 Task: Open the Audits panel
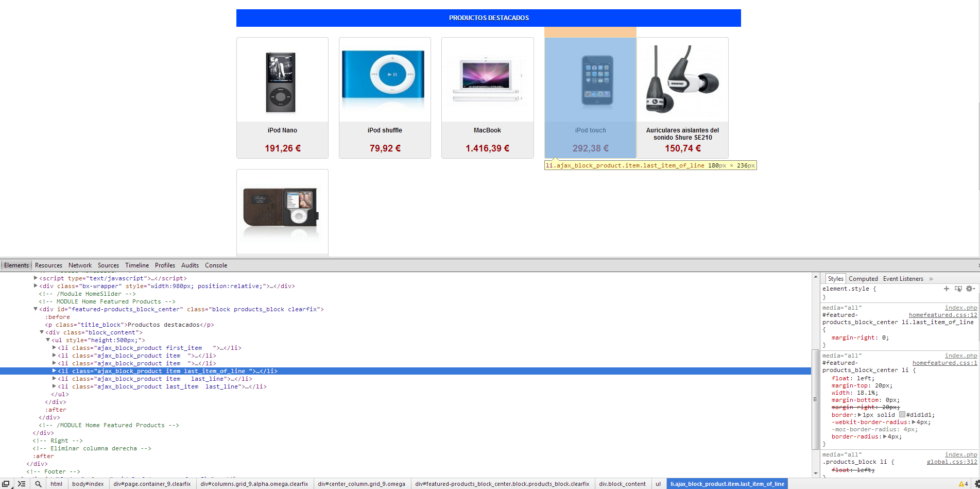[x=190, y=265]
